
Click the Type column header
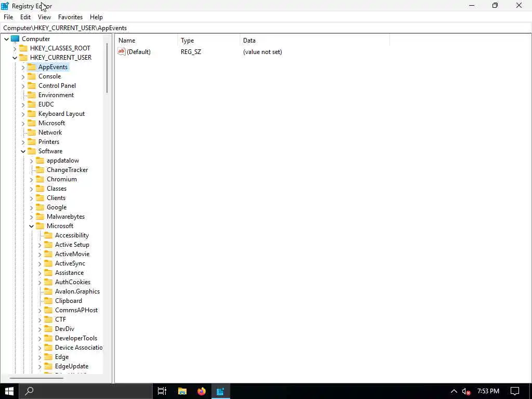pyautogui.click(x=208, y=41)
